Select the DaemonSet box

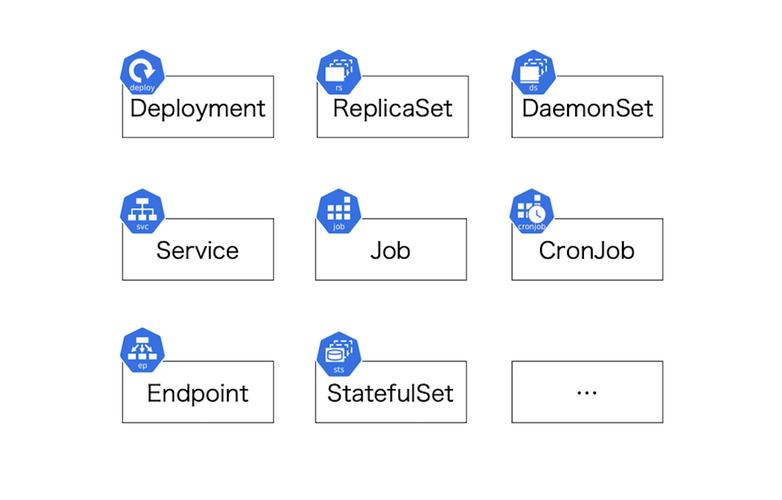587,107
